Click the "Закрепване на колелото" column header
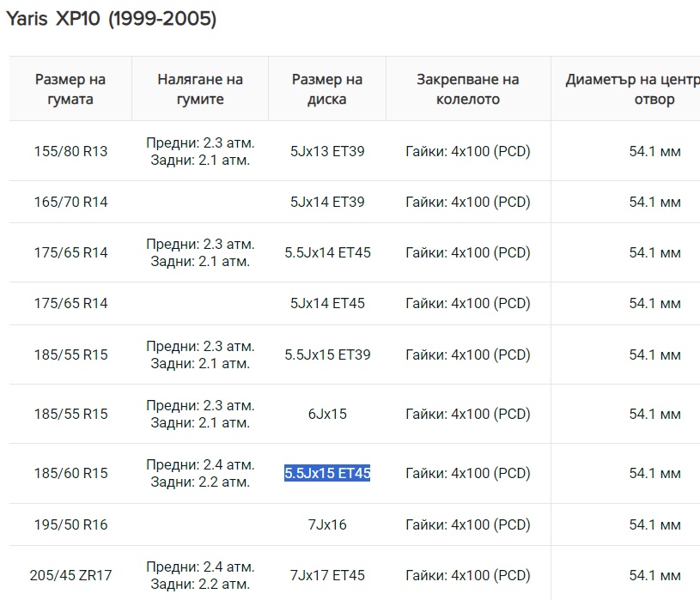Screen dimensions: 700x600 click(x=468, y=89)
